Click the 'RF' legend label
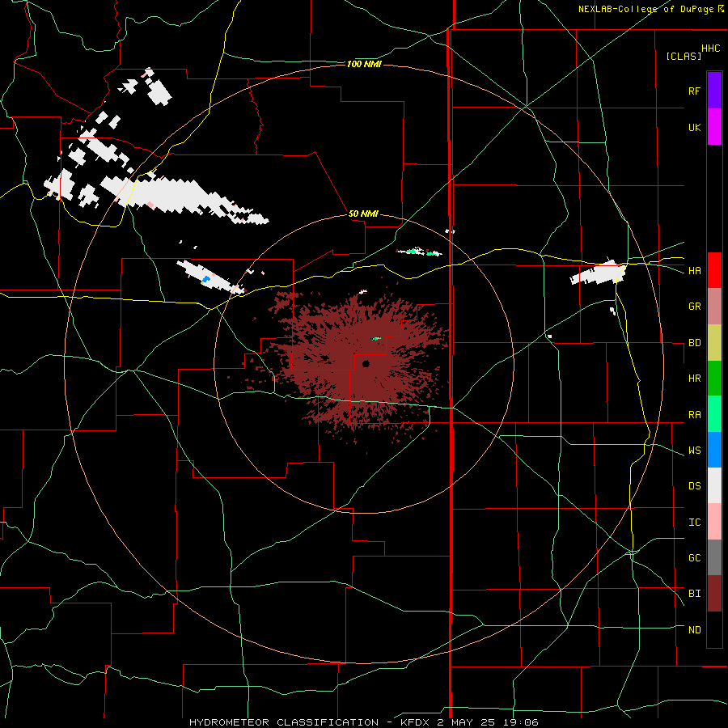Viewport: 728px width, 728px height. pyautogui.click(x=694, y=91)
